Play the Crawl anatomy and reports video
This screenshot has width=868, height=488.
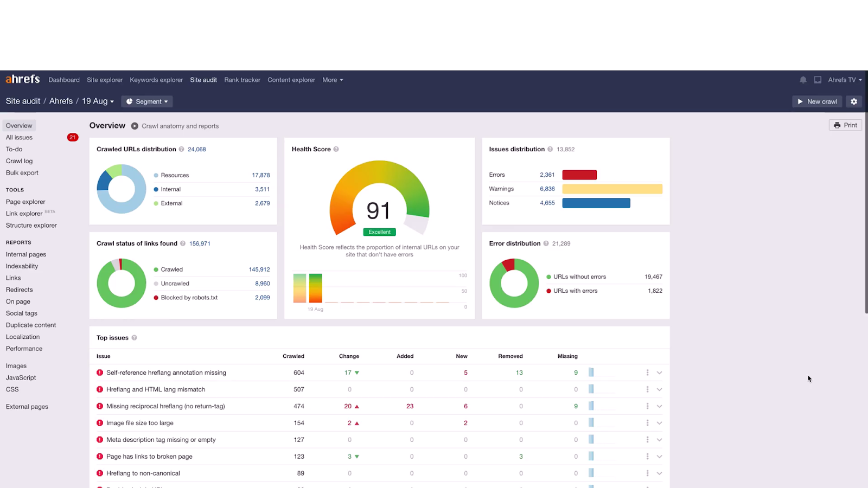(135, 126)
